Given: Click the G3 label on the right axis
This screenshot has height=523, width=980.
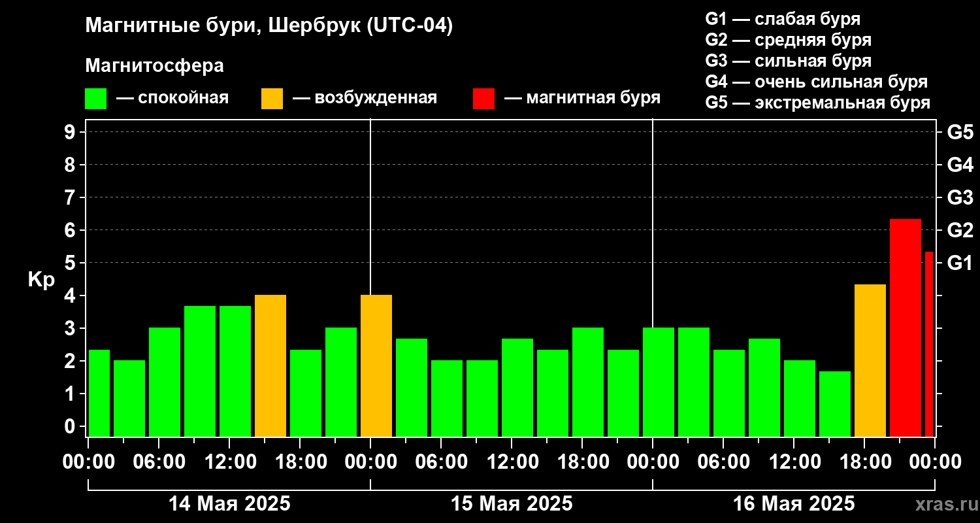Looking at the screenshot, I should click(x=960, y=197).
